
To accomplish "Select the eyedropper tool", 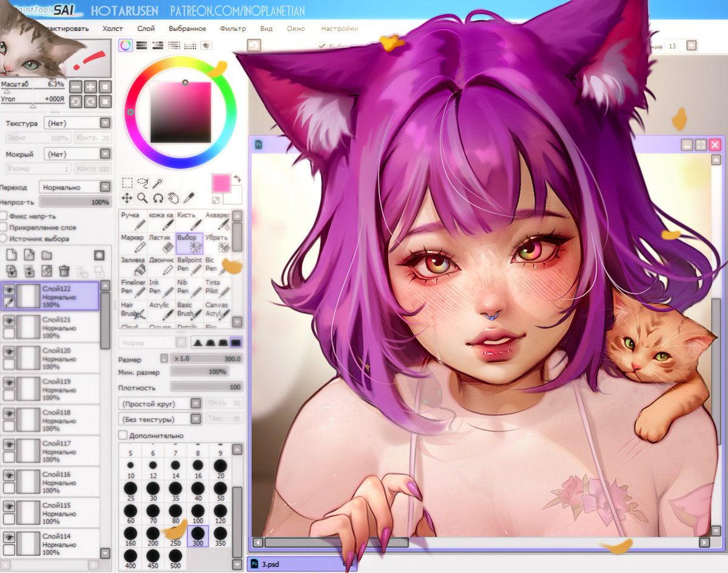I will tap(189, 198).
